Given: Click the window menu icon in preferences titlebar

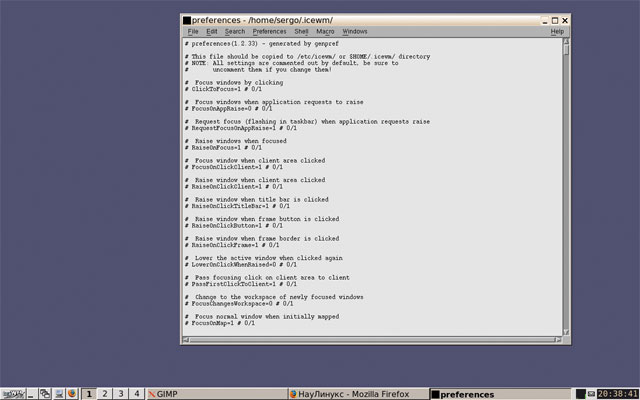Looking at the screenshot, I should point(187,20).
